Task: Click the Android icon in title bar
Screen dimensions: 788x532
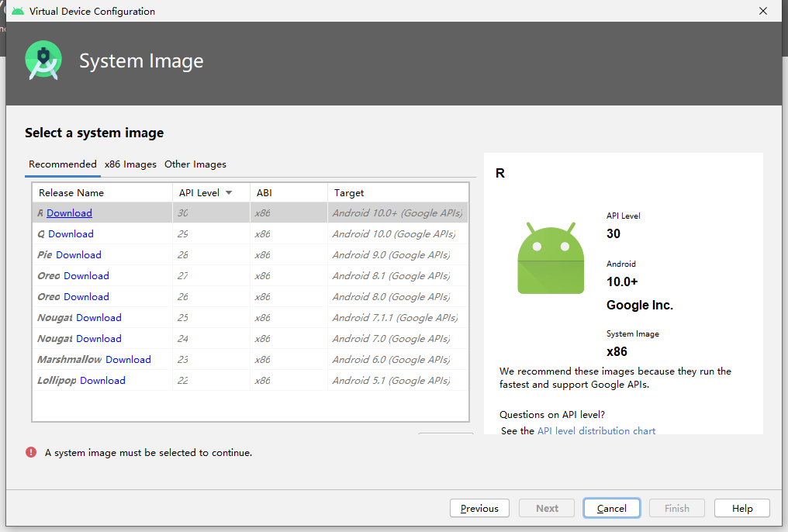Action: pos(18,11)
